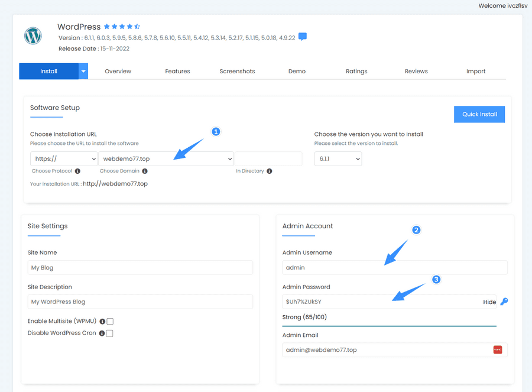The width and height of the screenshot is (532, 392).
Task: Click the Welcome ivczflsv text
Action: pos(503,5)
